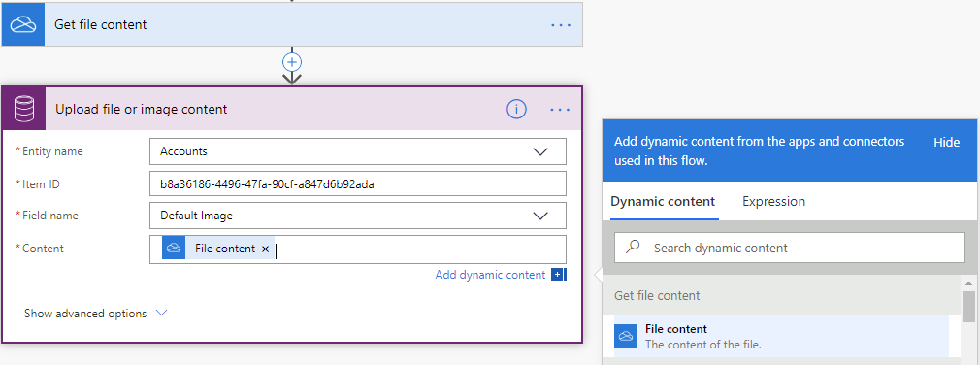Viewport: 980px width, 365px height.
Task: Click the Get file content section header
Action: click(781, 295)
